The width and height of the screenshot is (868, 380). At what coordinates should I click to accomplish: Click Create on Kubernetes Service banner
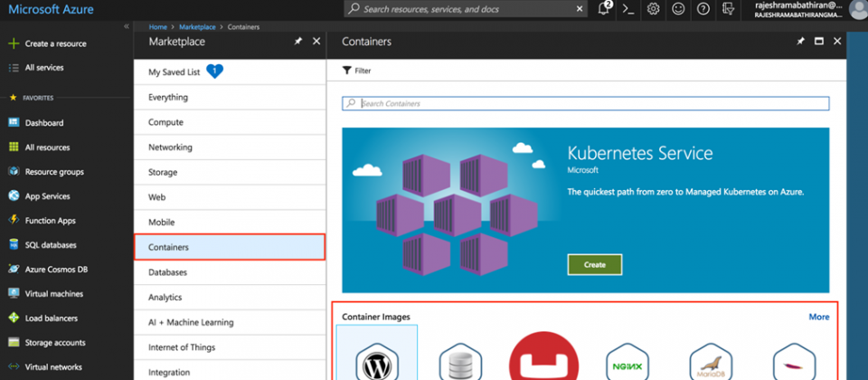595,265
